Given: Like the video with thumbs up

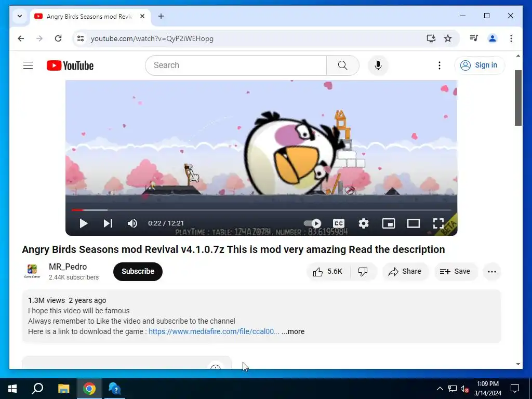Looking at the screenshot, I should [x=328, y=271].
